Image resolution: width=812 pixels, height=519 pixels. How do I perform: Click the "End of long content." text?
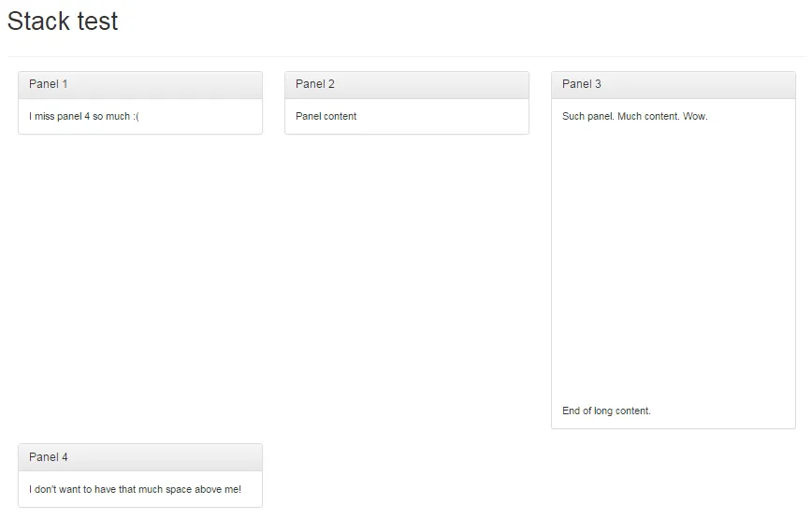606,411
